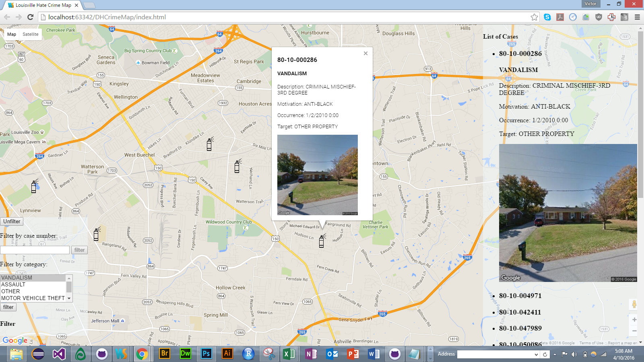
Task: Close the 80-10-000286 info window
Action: point(365,53)
